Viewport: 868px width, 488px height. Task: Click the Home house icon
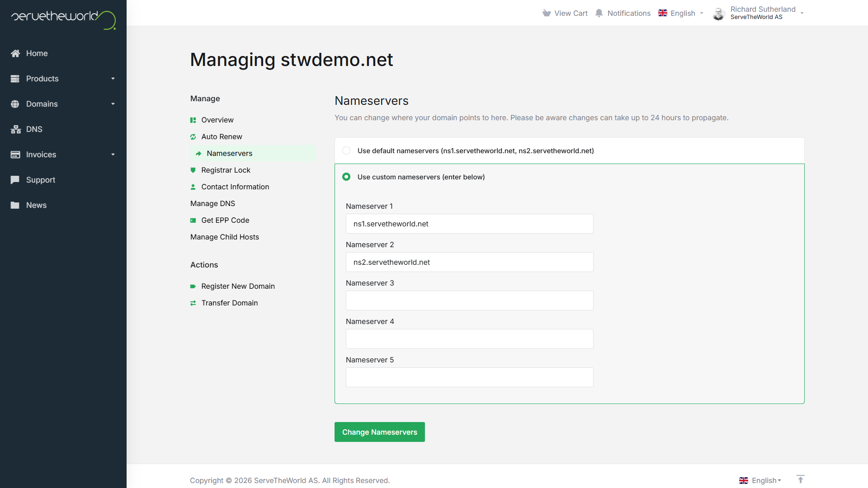tap(15, 53)
